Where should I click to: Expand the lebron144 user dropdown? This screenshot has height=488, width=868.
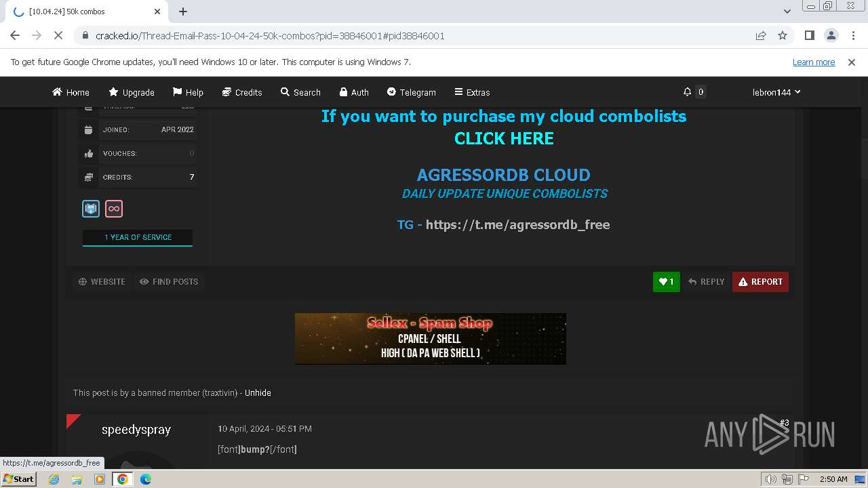[776, 92]
